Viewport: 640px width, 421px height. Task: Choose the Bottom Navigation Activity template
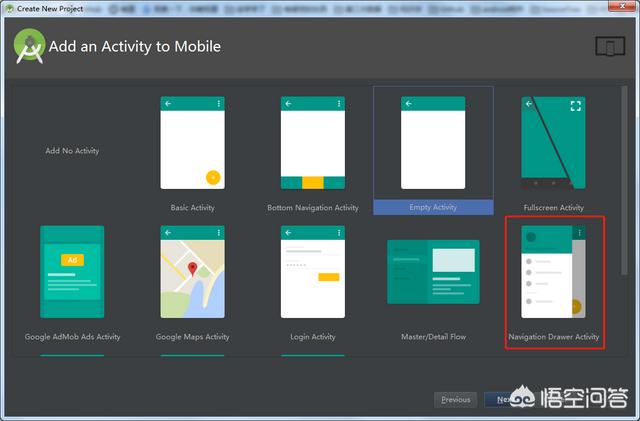tap(312, 143)
